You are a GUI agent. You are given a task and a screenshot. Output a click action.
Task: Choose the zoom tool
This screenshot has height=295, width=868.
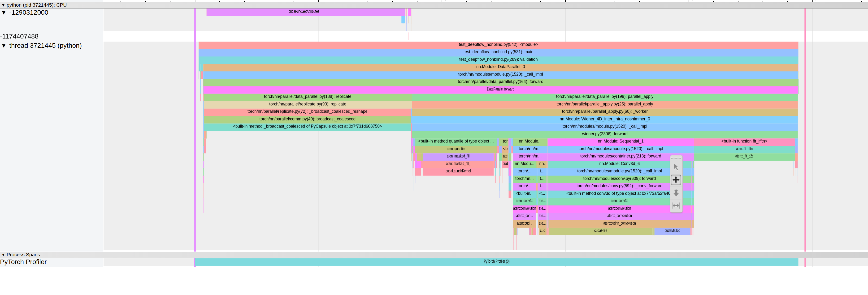(x=676, y=193)
